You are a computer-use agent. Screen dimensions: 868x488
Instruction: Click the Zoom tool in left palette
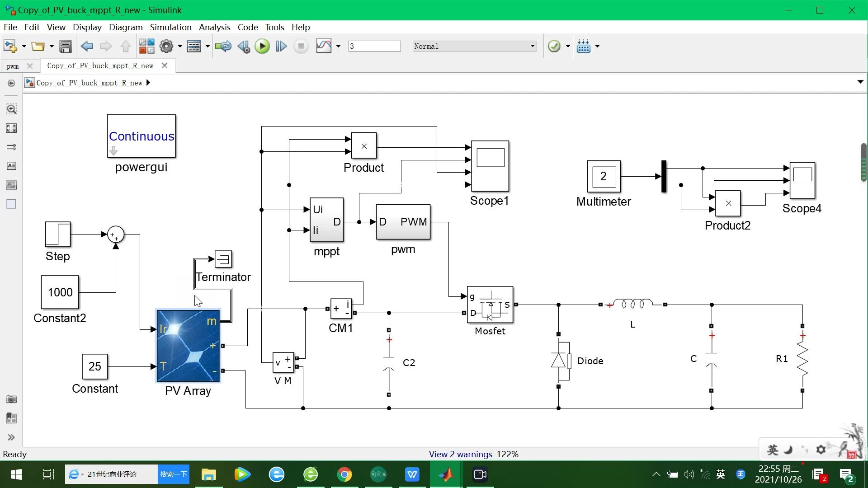(x=11, y=109)
